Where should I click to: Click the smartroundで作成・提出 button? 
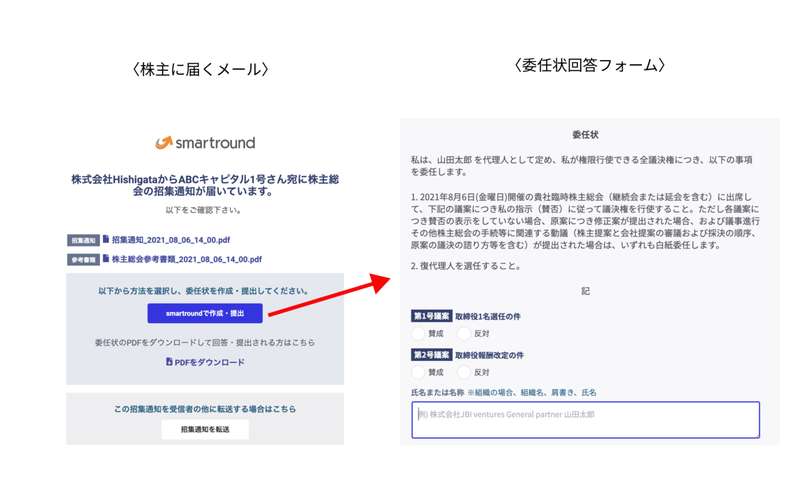205,313
